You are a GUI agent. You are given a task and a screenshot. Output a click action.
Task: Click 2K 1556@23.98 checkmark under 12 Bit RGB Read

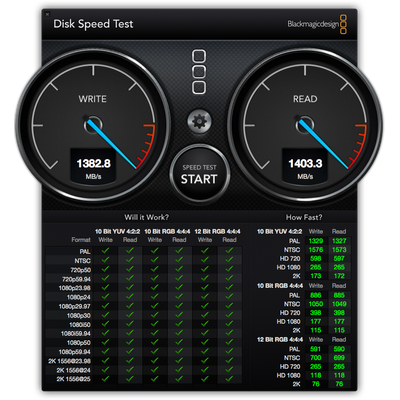tap(229, 361)
